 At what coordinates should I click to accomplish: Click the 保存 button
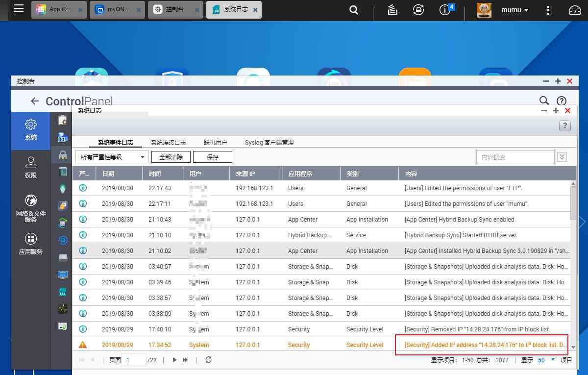(x=213, y=157)
